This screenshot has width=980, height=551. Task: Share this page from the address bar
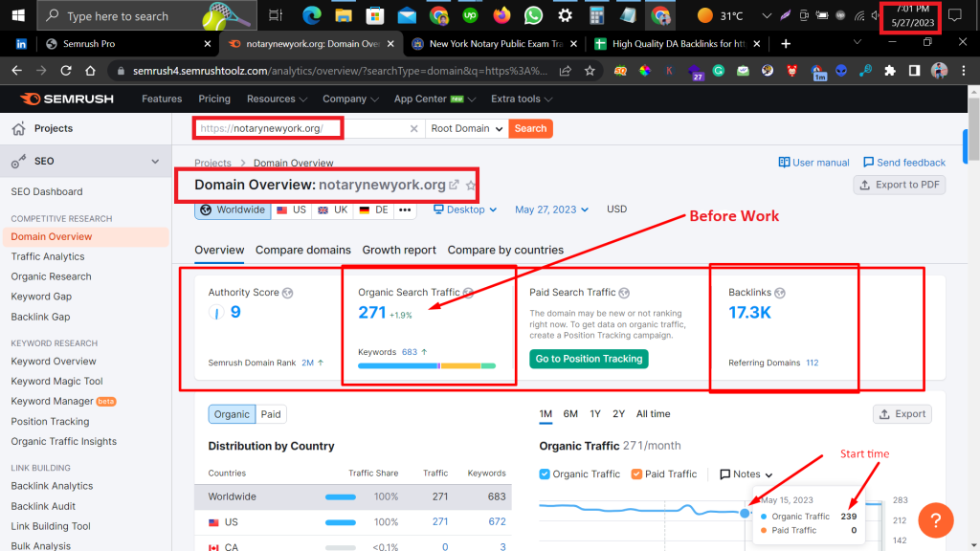pyautogui.click(x=565, y=71)
